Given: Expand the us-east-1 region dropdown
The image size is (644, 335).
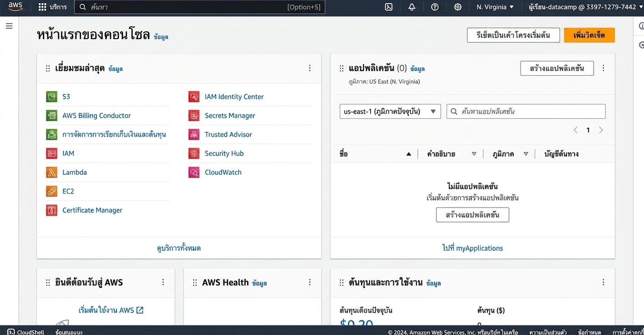Looking at the screenshot, I should point(390,112).
